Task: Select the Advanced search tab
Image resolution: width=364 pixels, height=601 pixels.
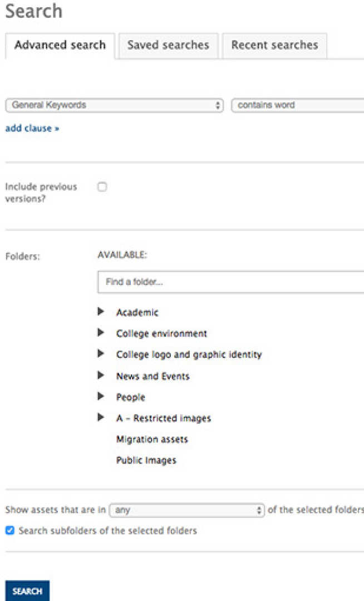Action: [x=60, y=45]
